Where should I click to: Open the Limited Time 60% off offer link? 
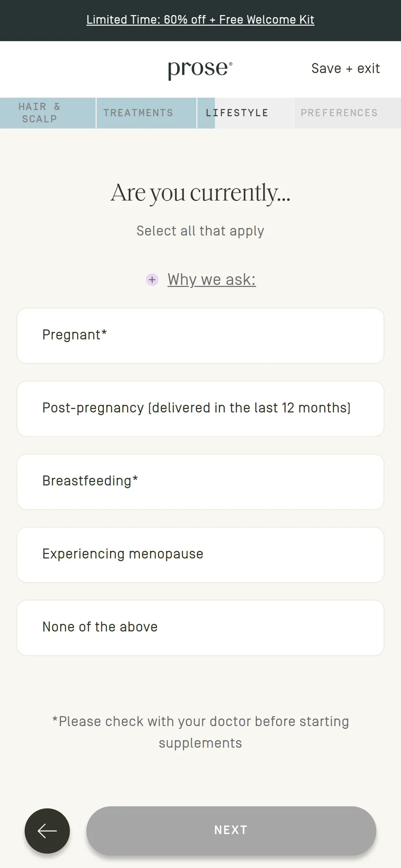[x=200, y=20]
